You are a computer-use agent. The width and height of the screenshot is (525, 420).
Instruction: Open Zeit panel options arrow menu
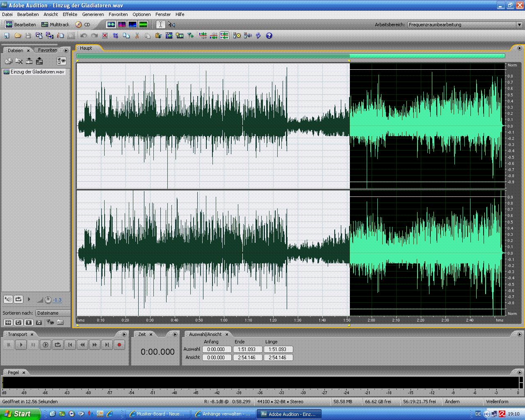pos(175,334)
